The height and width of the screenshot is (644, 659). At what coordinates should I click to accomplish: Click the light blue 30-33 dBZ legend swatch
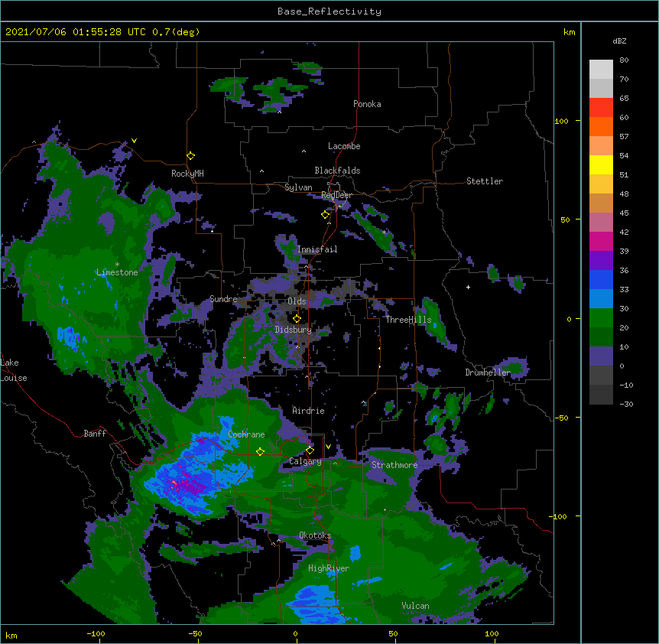tap(601, 299)
